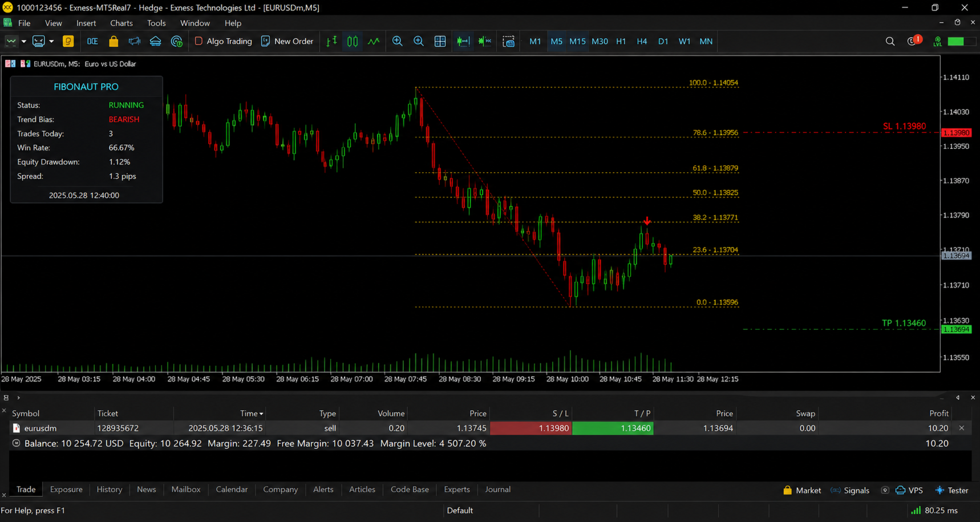Click the green T/P cell 1.13460
The height and width of the screenshot is (522, 980).
click(x=613, y=428)
